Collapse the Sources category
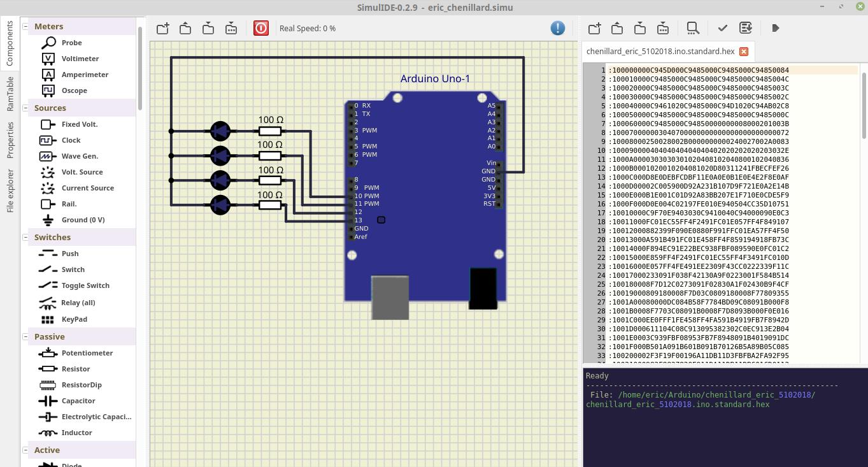This screenshot has width=868, height=467. tap(25, 108)
